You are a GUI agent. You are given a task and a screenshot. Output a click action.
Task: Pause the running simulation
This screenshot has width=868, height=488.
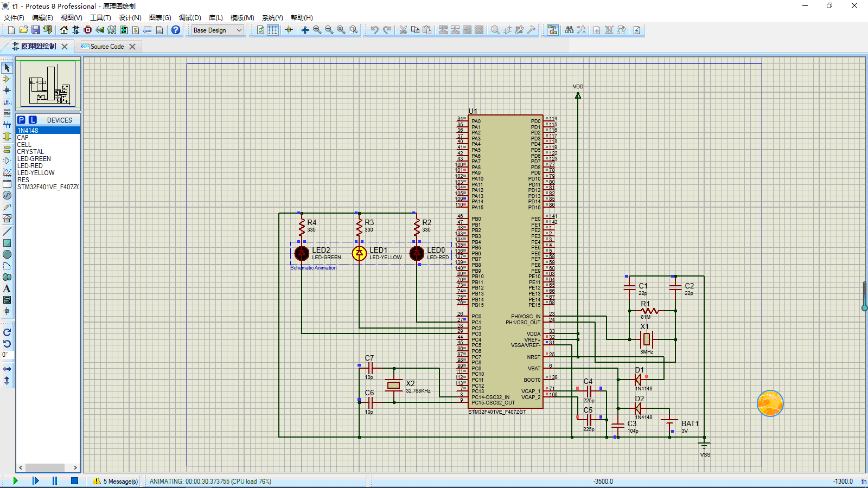55,481
